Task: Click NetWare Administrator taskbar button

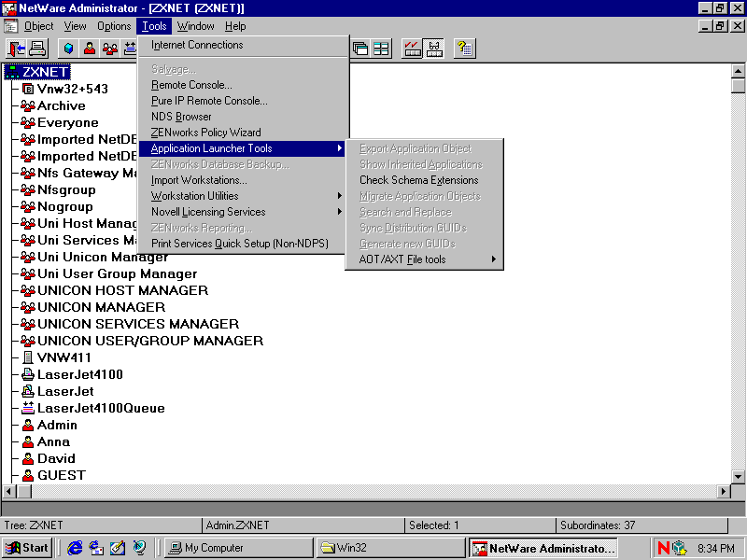Action: click(x=543, y=548)
